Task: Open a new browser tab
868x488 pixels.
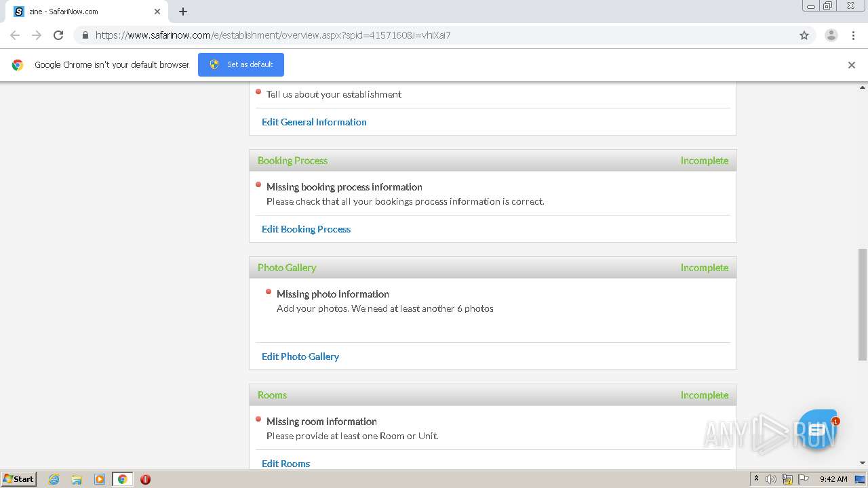Action: pos(183,12)
